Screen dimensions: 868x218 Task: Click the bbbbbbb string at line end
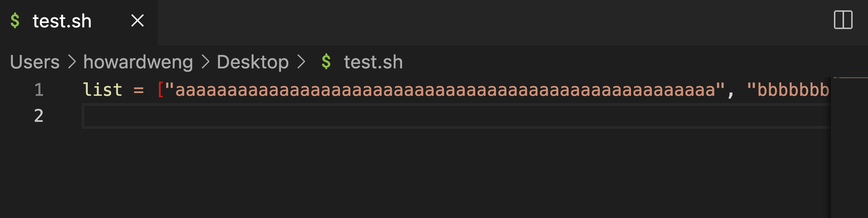[792, 90]
